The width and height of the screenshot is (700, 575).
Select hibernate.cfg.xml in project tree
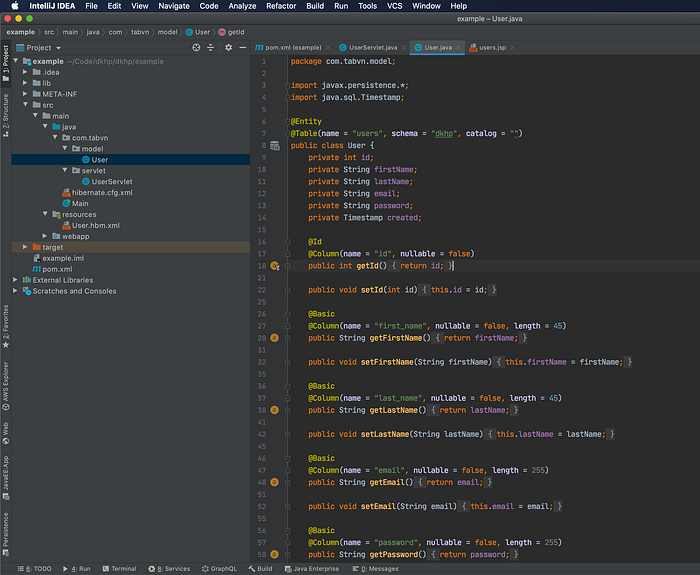coord(101,192)
